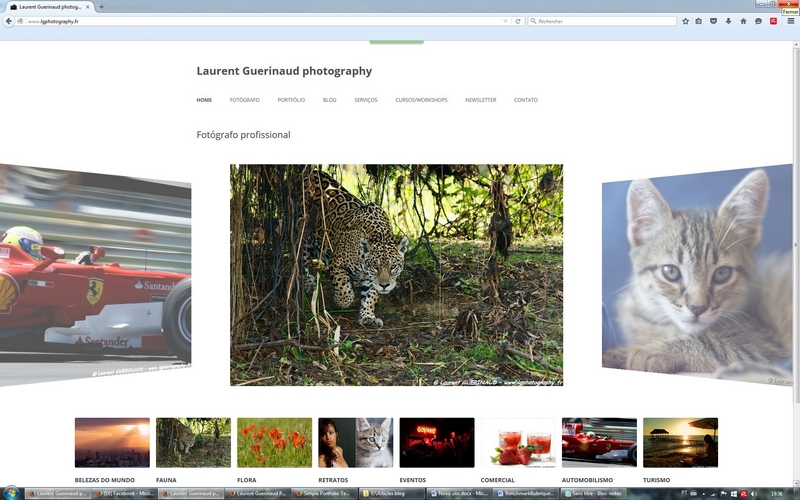Open the downloads arrow icon
The image size is (800, 500).
[x=728, y=21]
